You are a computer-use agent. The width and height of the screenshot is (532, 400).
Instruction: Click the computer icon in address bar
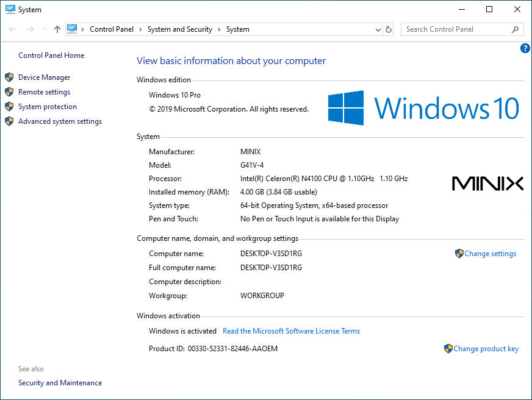pos(72,29)
